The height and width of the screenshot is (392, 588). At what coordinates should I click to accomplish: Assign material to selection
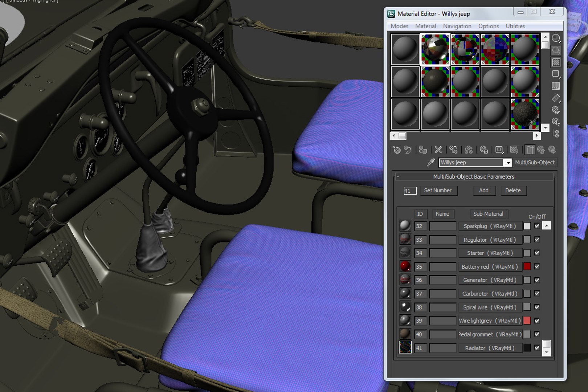[x=423, y=150]
